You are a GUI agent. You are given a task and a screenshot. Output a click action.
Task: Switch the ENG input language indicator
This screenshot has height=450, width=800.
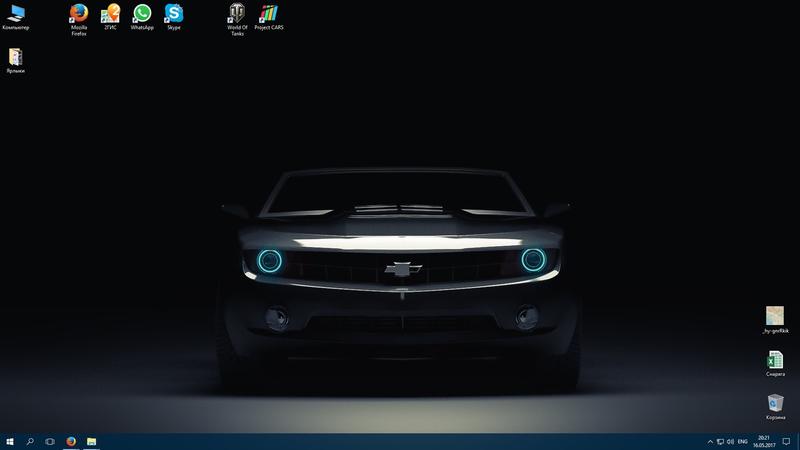[x=743, y=441]
